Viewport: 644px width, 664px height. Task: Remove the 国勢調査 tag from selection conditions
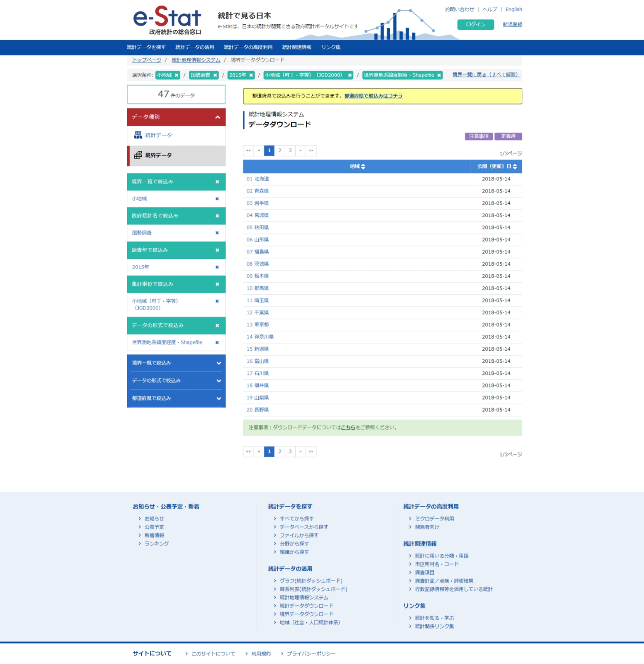215,75
